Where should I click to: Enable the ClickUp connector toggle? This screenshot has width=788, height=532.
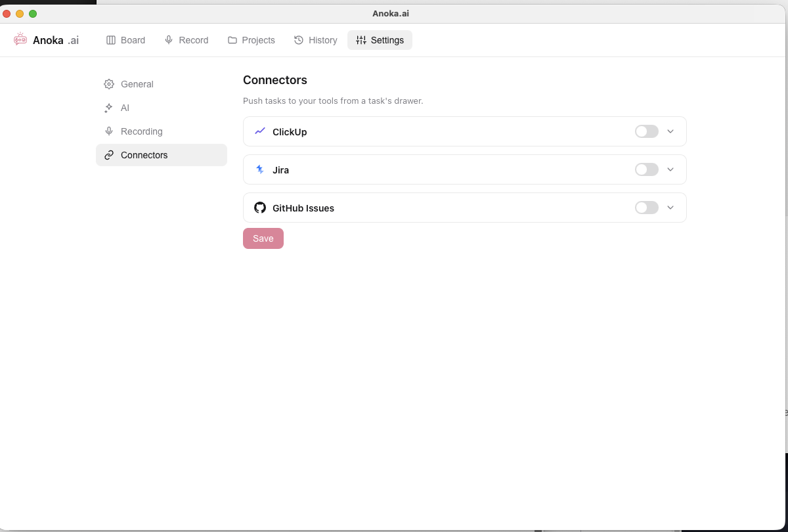(647, 131)
